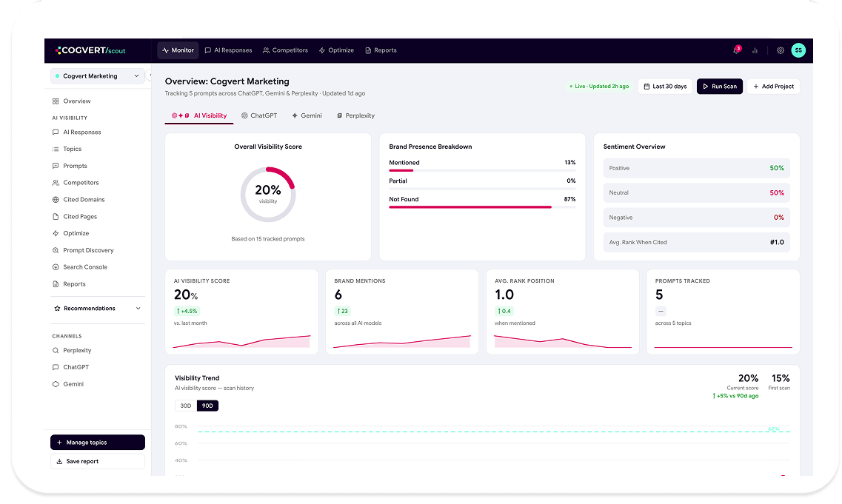842x504 pixels.
Task: Click the Search Console icon
Action: point(56,267)
